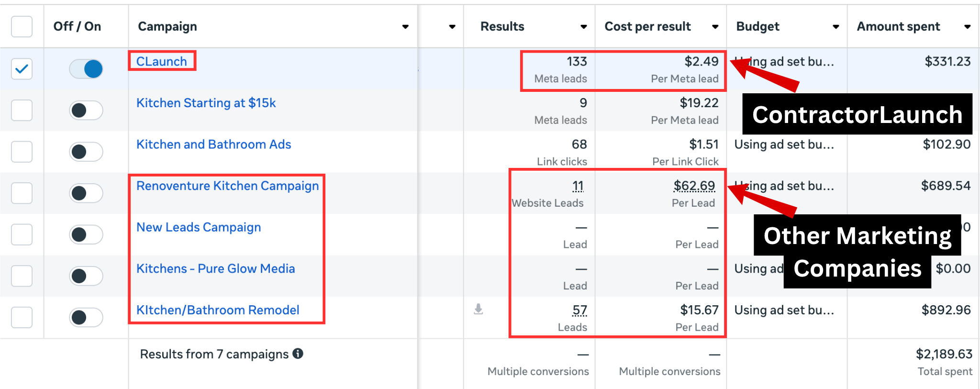
Task: Open Cost per result column dropdown
Action: [715, 27]
